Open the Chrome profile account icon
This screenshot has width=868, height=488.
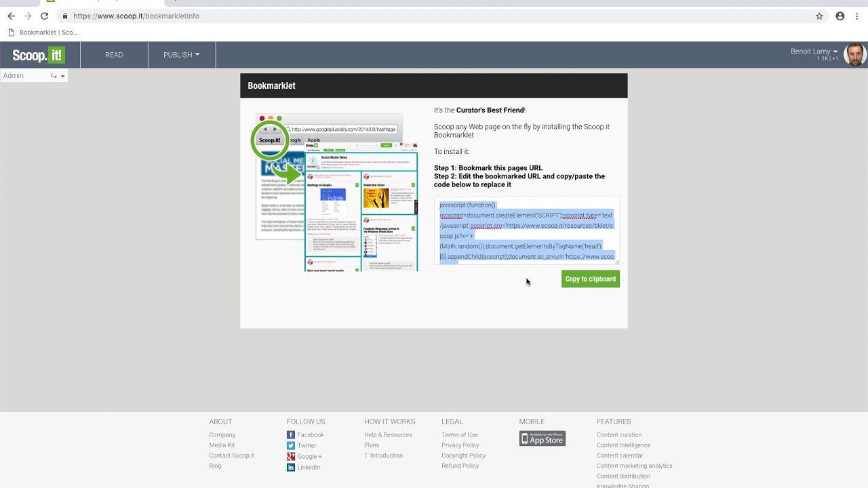click(840, 16)
